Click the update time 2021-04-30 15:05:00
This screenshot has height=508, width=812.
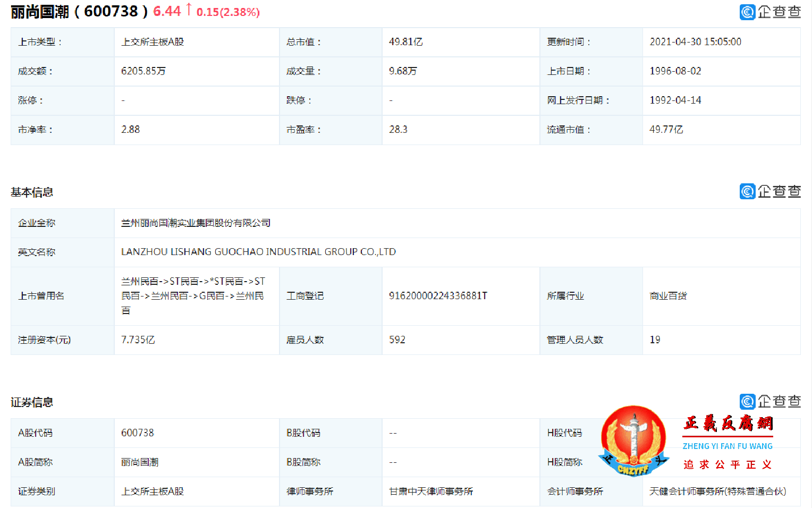[x=696, y=42]
